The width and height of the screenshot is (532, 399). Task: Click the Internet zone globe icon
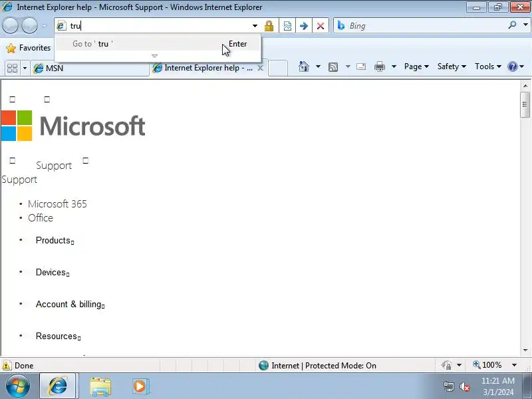coord(263,365)
